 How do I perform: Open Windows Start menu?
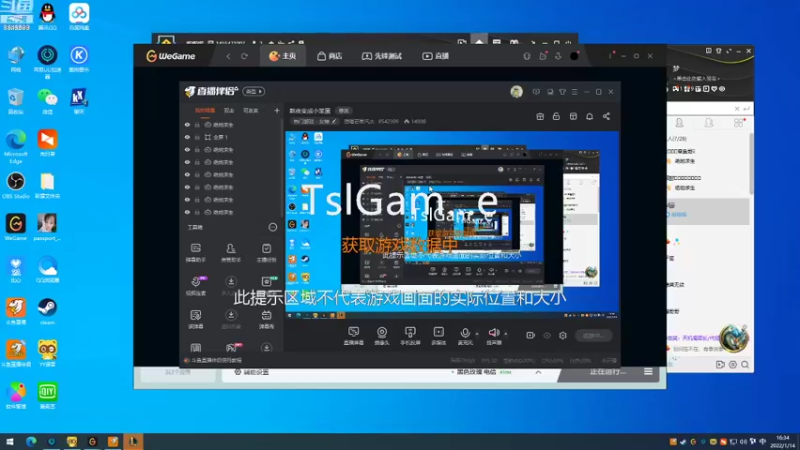[x=10, y=441]
